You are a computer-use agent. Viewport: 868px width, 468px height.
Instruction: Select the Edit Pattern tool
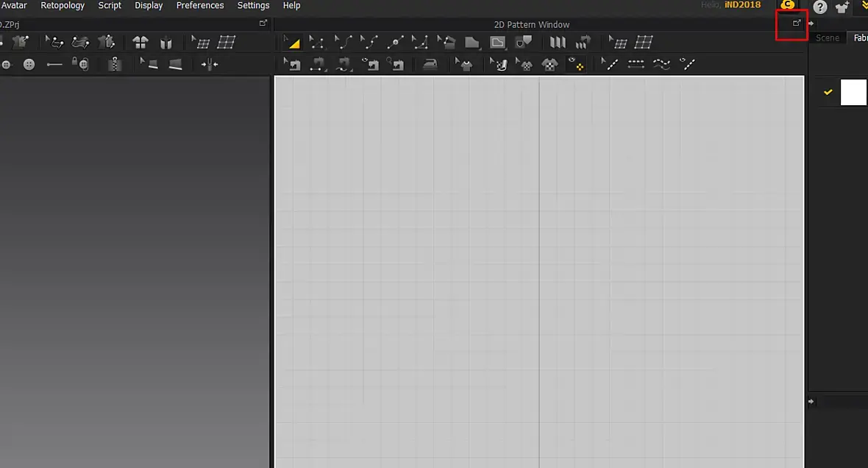tap(316, 42)
